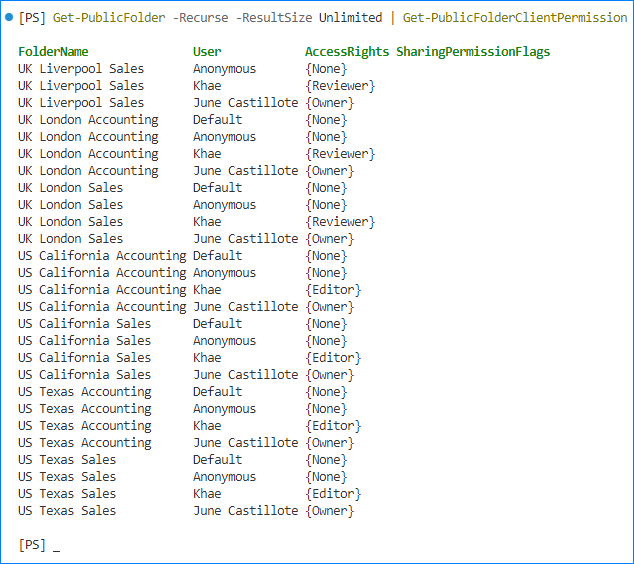Click {Reviewer} in the UK Liverpool Sales row

point(340,86)
